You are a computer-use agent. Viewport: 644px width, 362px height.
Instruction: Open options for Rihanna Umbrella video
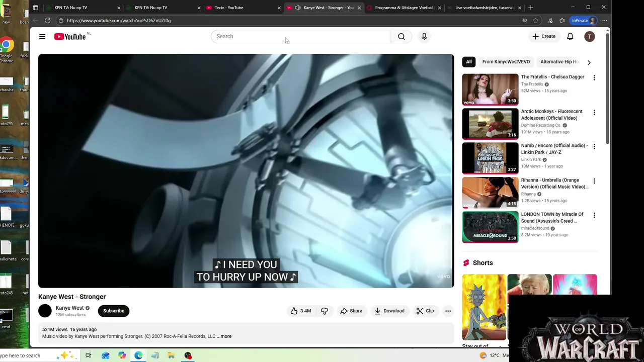[x=594, y=181]
